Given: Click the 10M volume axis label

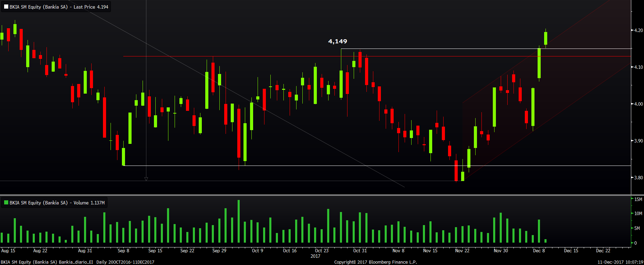Looking at the screenshot, I should pos(638,213).
